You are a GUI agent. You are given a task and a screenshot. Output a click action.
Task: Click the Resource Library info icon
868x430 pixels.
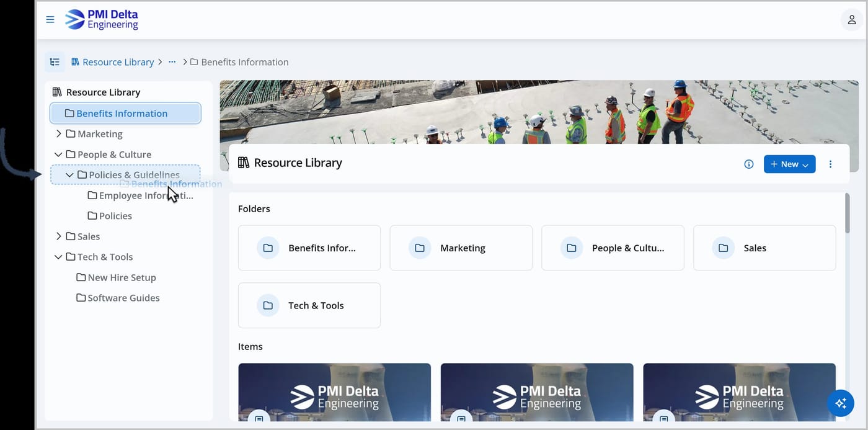point(749,164)
